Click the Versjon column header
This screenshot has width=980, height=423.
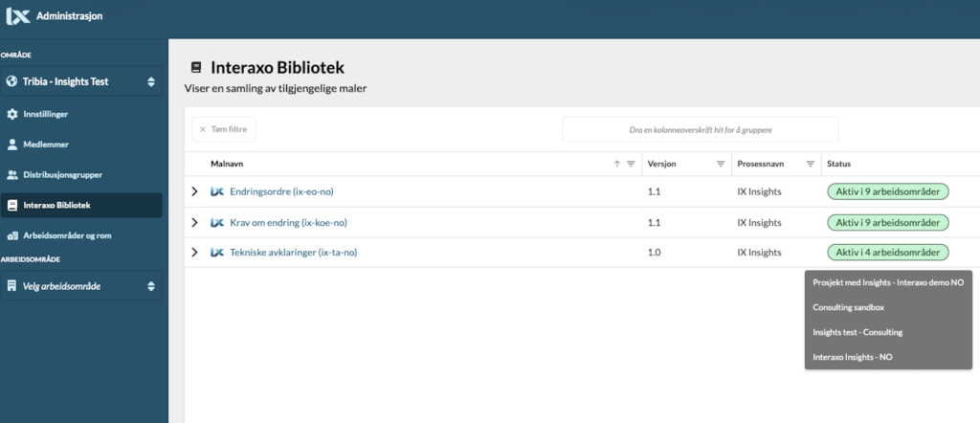click(x=662, y=164)
